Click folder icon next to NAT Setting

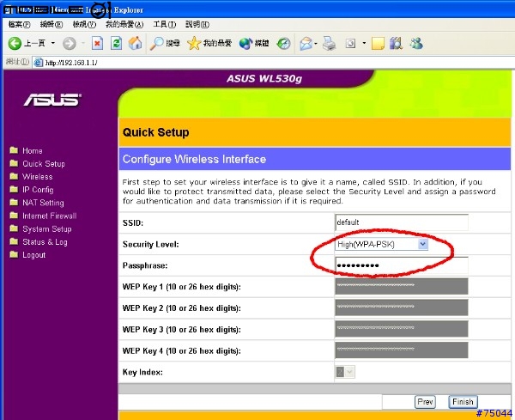14,202
